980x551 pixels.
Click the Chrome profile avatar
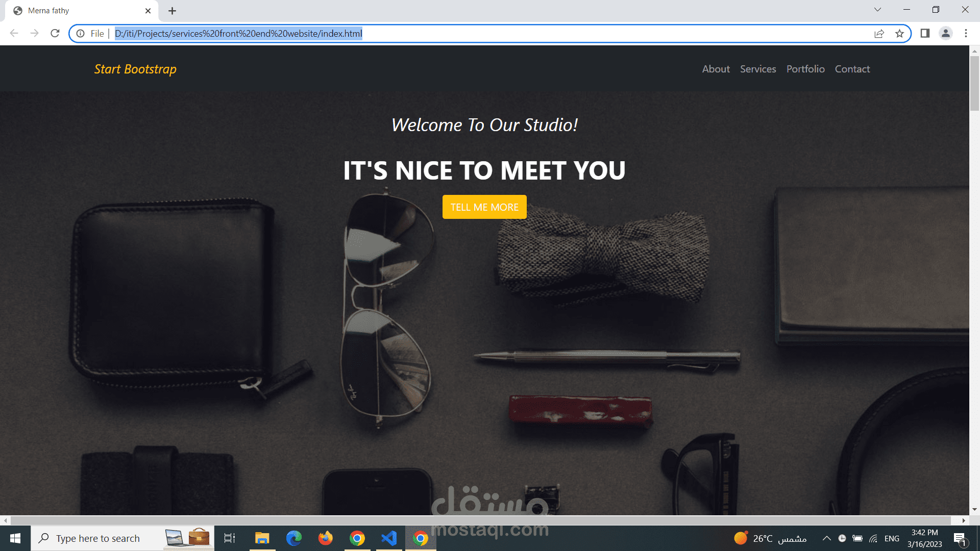pos(946,33)
